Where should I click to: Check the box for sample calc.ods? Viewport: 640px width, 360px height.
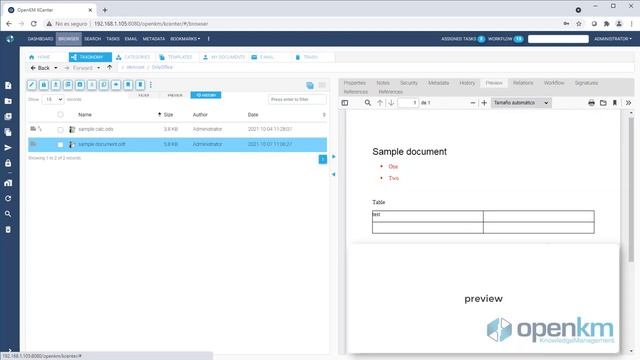point(60,129)
